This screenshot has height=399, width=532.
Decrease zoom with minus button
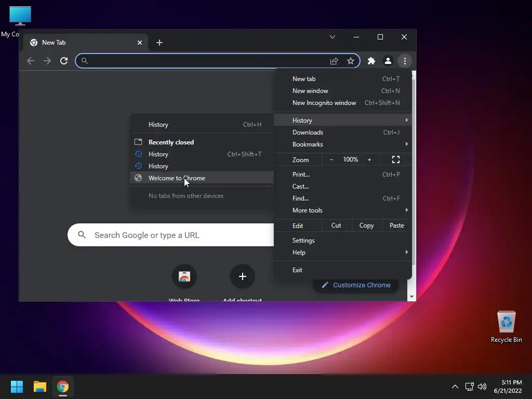point(331,159)
